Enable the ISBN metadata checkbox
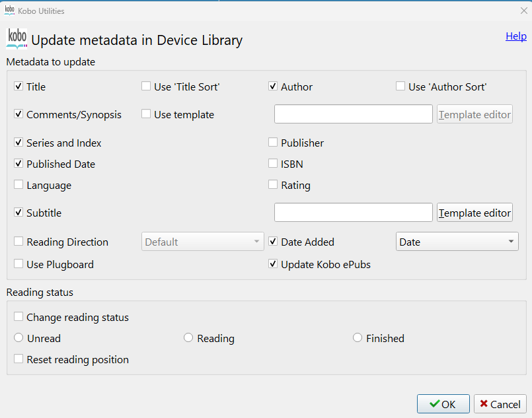 point(273,164)
